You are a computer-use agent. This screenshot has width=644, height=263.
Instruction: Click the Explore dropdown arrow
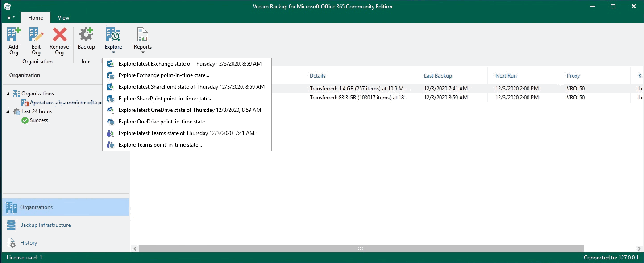coord(113,53)
